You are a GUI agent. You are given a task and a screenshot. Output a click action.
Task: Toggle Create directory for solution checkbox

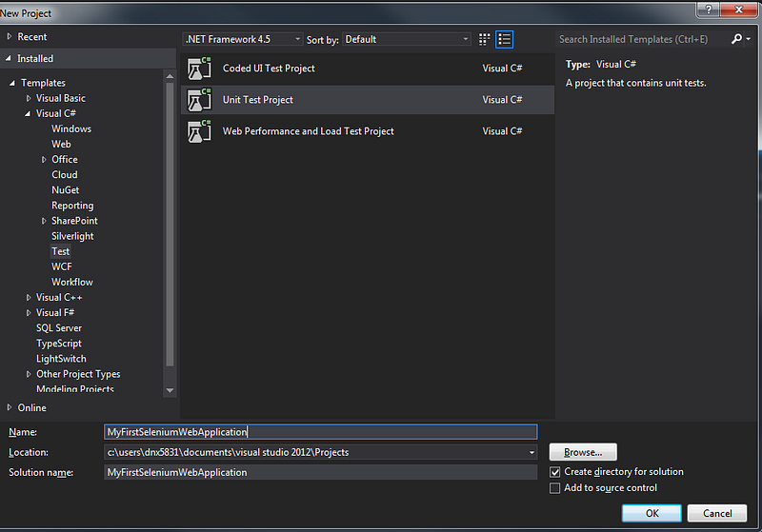pyautogui.click(x=555, y=472)
